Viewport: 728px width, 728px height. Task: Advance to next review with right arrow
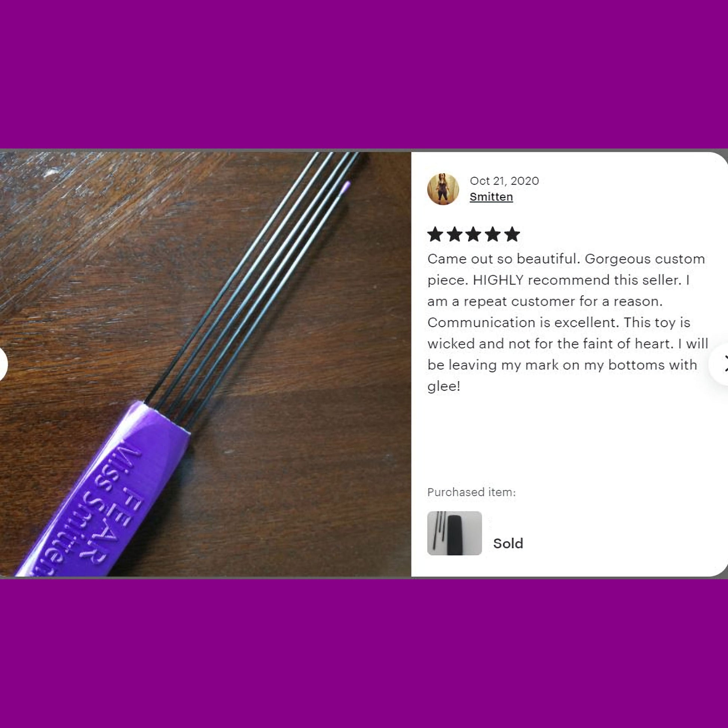point(721,364)
